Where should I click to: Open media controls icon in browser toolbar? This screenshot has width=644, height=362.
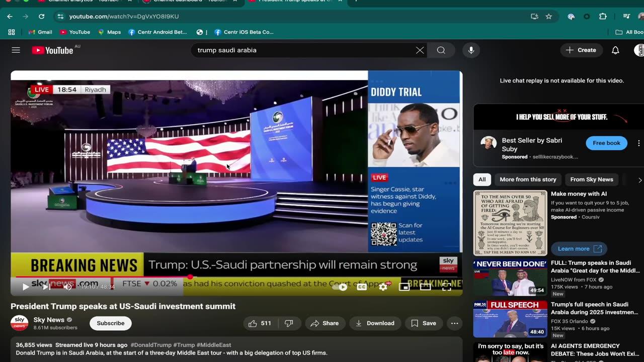(x=626, y=17)
